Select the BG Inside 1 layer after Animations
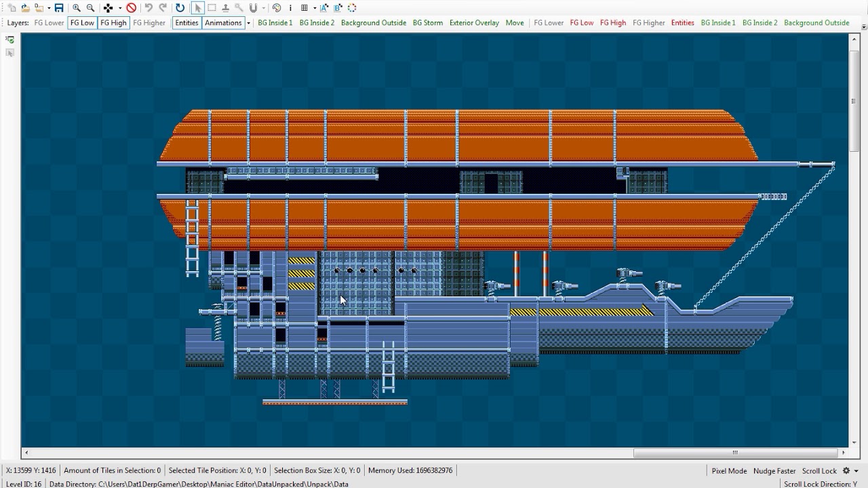Screen dimensions: 868x488 coord(275,22)
